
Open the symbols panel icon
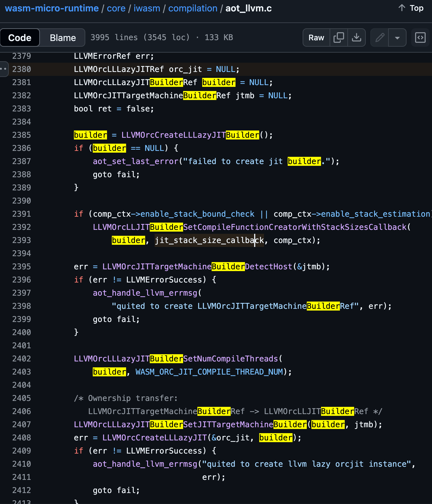click(x=420, y=38)
